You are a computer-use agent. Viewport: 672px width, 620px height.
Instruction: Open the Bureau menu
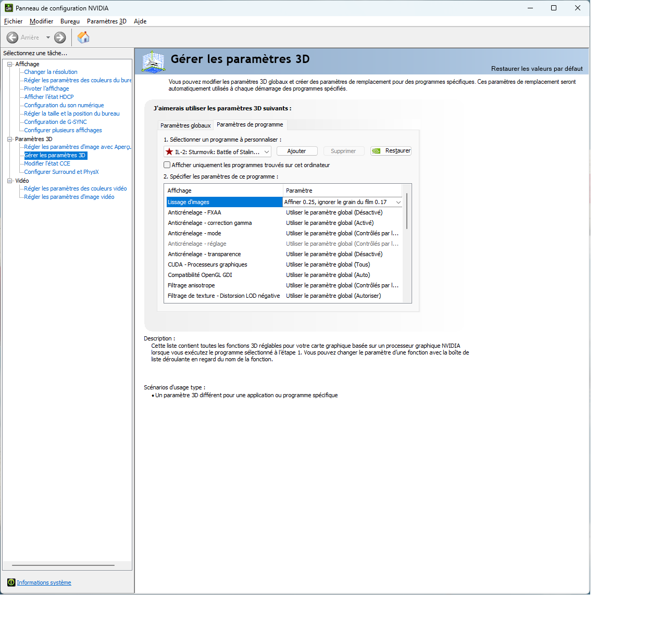tap(70, 21)
